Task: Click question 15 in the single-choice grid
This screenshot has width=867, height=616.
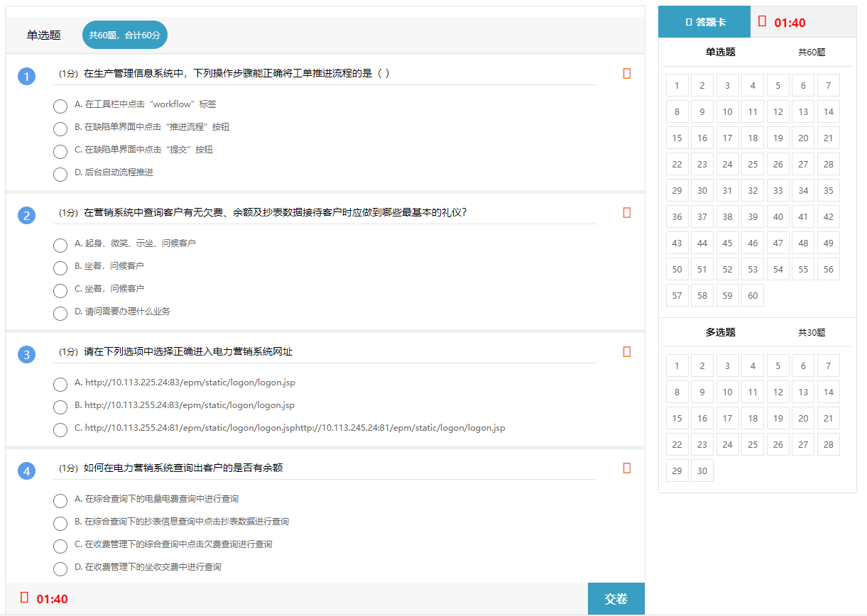Action: tap(677, 137)
